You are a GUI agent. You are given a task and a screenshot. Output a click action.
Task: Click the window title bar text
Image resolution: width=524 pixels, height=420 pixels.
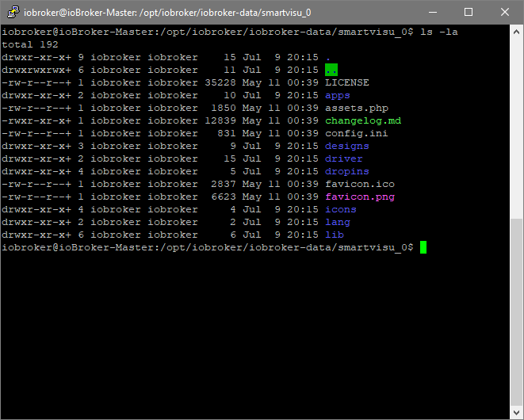click(167, 13)
